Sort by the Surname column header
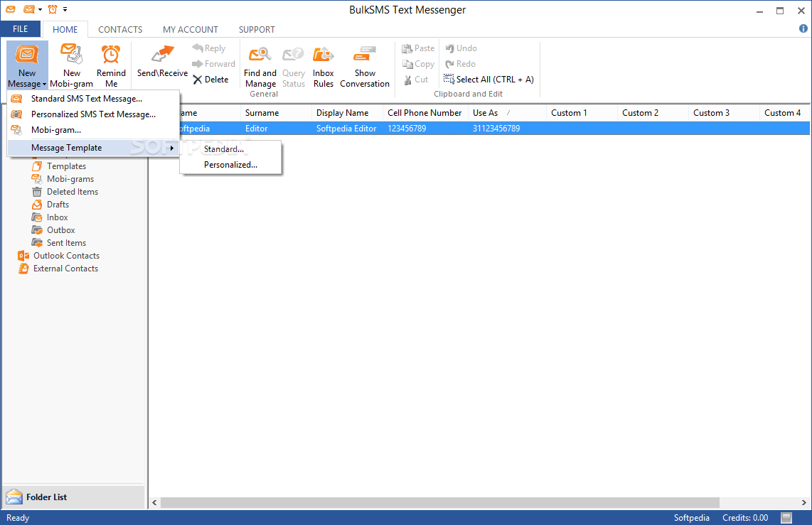This screenshot has height=525, width=812. [276, 113]
